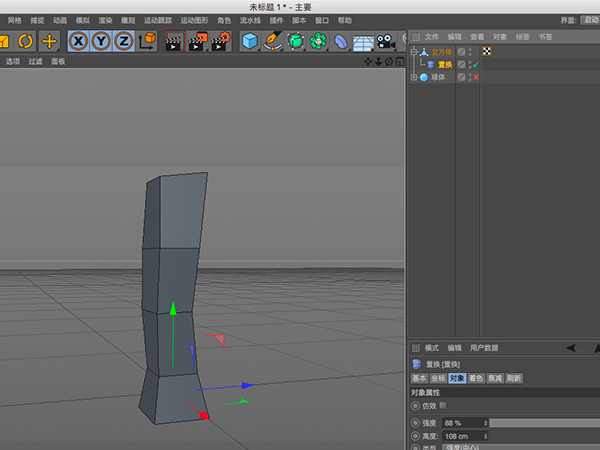
Task: Click Render to Picture Viewer icon
Action: click(x=198, y=41)
